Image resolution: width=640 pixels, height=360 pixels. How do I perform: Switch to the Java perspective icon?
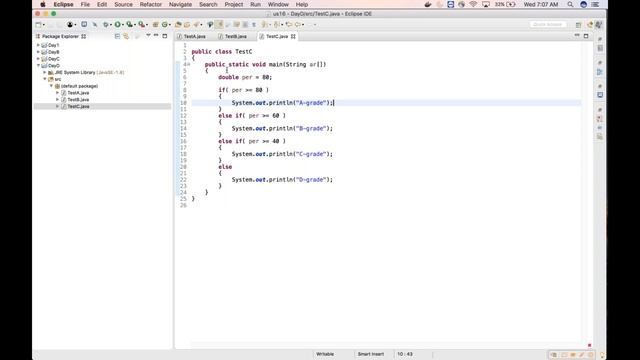(590, 25)
